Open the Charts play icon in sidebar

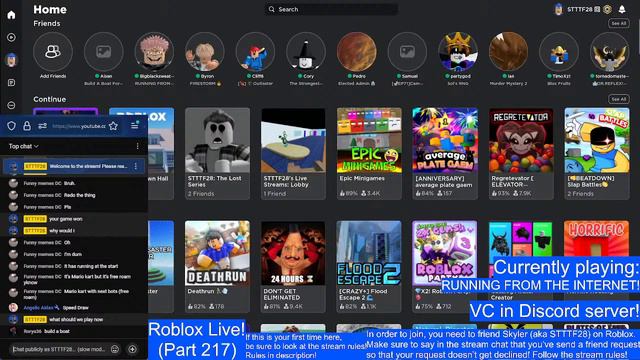coord(11,38)
